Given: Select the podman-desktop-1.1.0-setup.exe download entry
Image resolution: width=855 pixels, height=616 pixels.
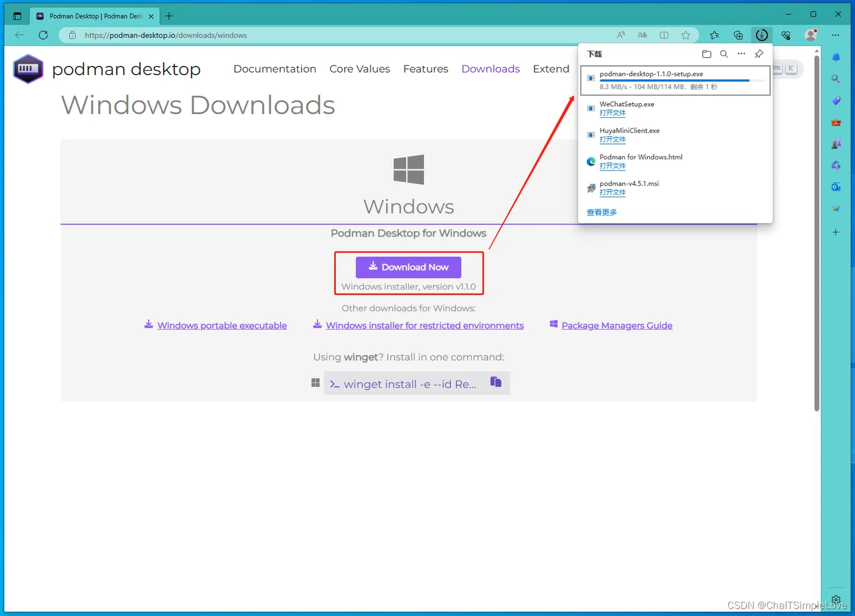Looking at the screenshot, I should [x=675, y=80].
